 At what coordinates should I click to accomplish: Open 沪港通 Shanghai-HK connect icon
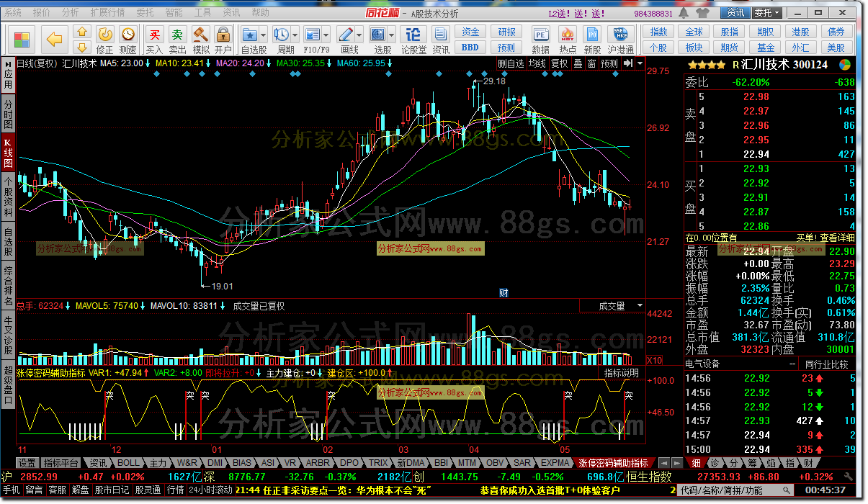coord(620,34)
